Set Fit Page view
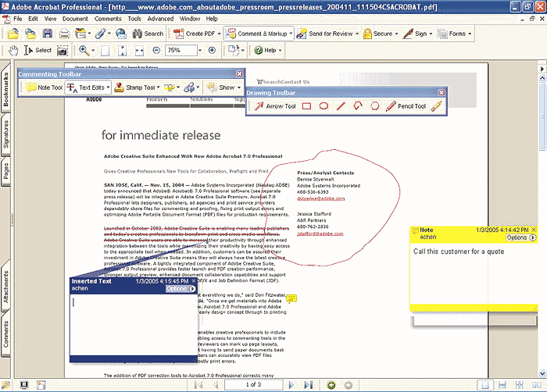 [122, 51]
